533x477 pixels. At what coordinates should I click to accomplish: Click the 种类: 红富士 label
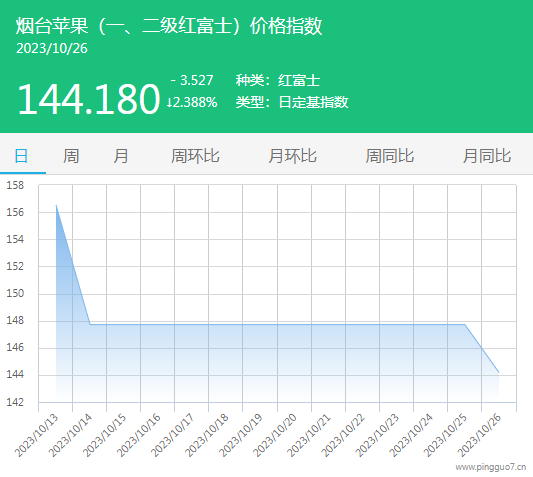pyautogui.click(x=278, y=81)
